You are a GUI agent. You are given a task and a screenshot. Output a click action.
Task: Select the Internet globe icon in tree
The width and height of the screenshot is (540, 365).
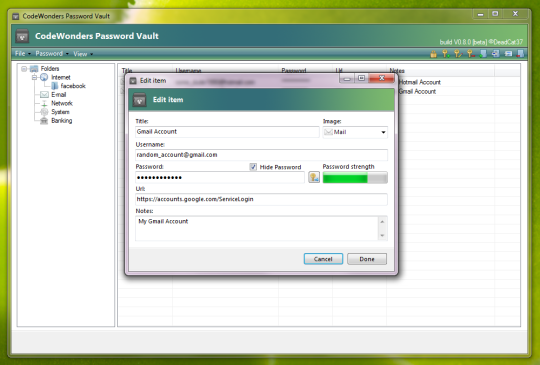[44, 77]
